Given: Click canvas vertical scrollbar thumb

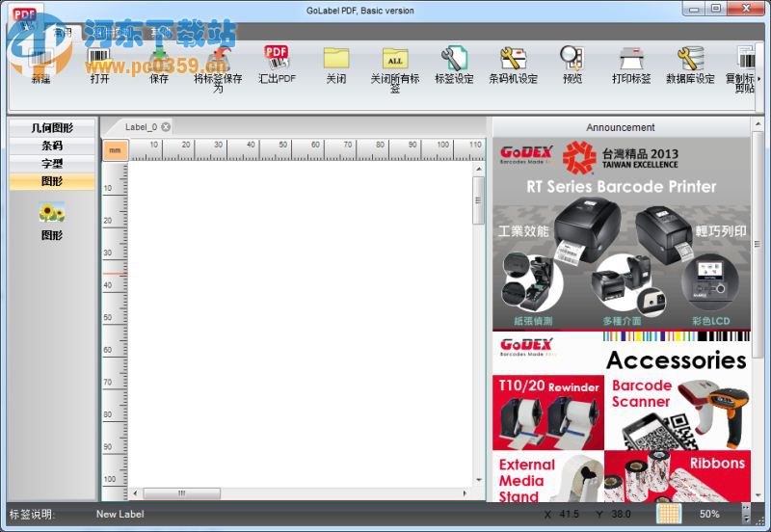Looking at the screenshot, I should click(478, 200).
